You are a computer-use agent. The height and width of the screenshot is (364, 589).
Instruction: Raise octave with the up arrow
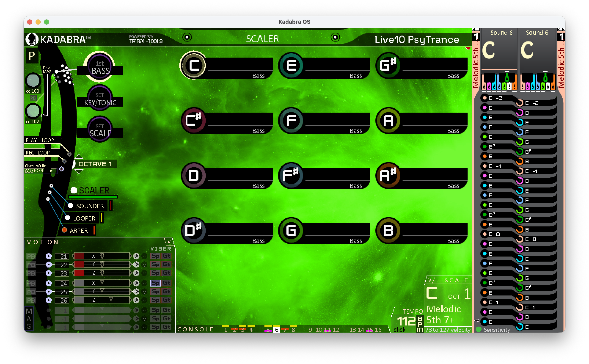79,156
